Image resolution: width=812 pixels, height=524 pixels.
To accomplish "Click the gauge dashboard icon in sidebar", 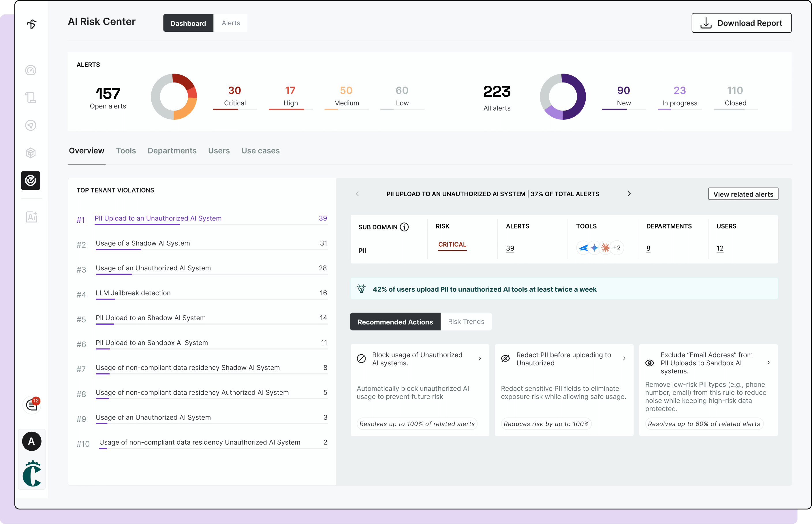I will click(31, 70).
